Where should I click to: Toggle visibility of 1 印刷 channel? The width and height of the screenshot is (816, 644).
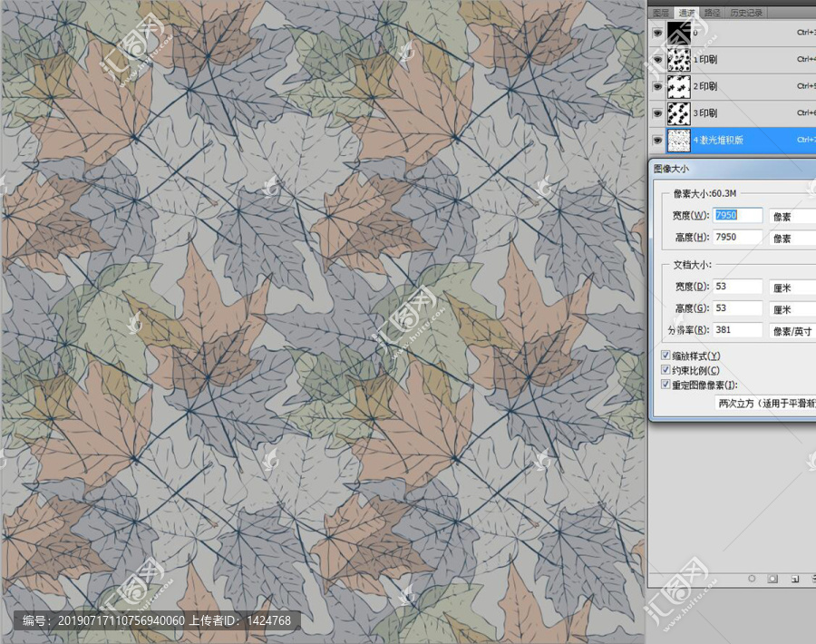pos(657,59)
